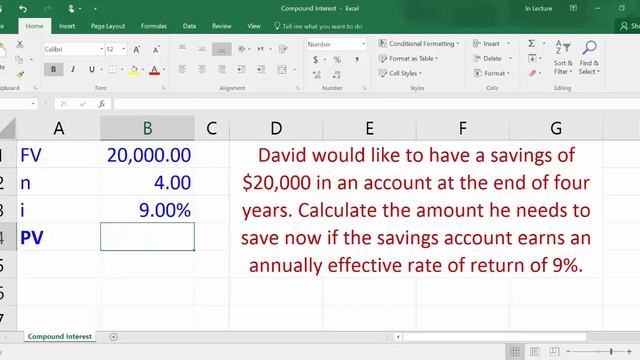Switch to Page Layout view in status bar
The width and height of the screenshot is (640, 360).
point(535,351)
